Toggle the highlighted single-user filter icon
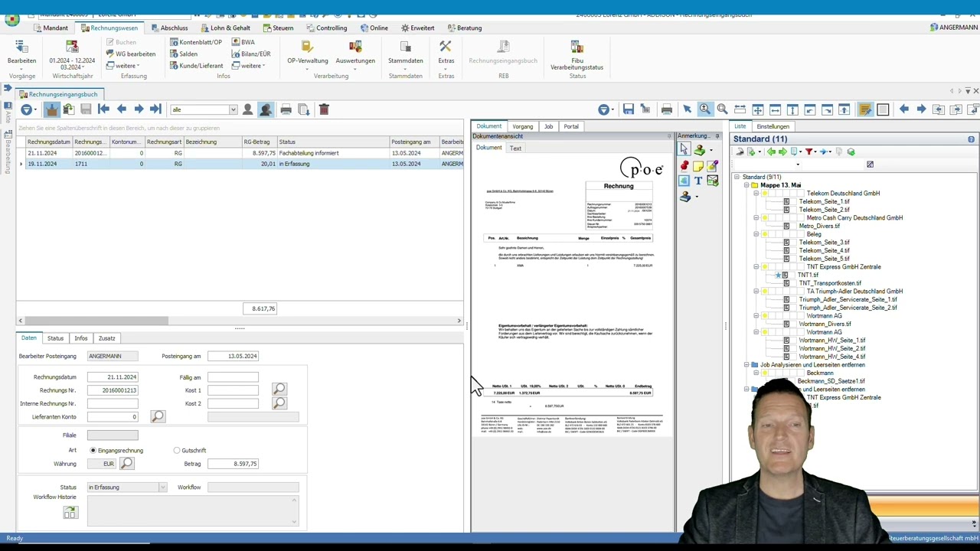 coord(266,109)
